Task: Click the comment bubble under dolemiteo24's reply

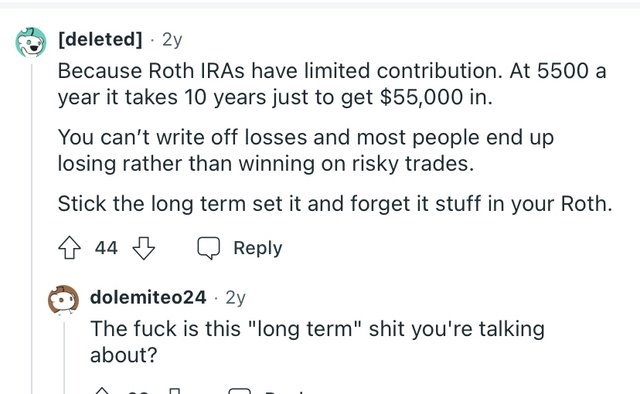Action: 239,391
